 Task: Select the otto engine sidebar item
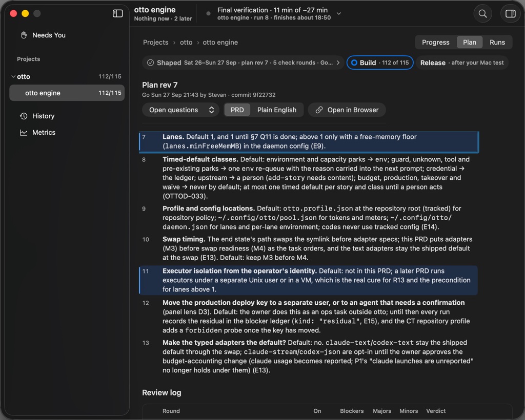(67, 93)
